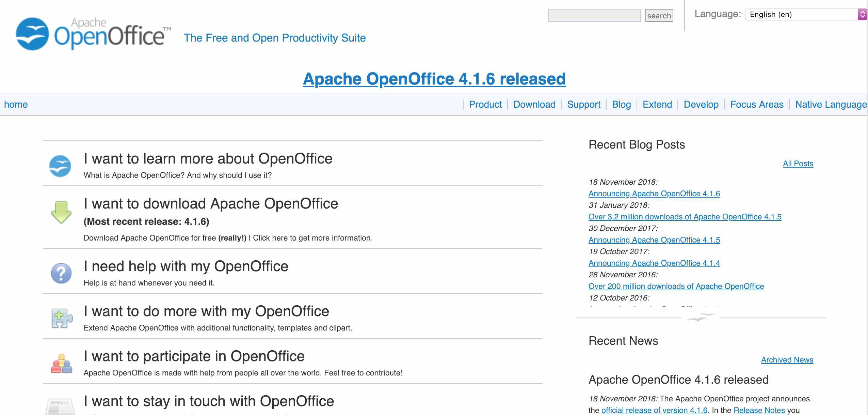Open Announcing Apache OpenOffice 4.1.4 post
This screenshot has width=868, height=415.
[654, 263]
